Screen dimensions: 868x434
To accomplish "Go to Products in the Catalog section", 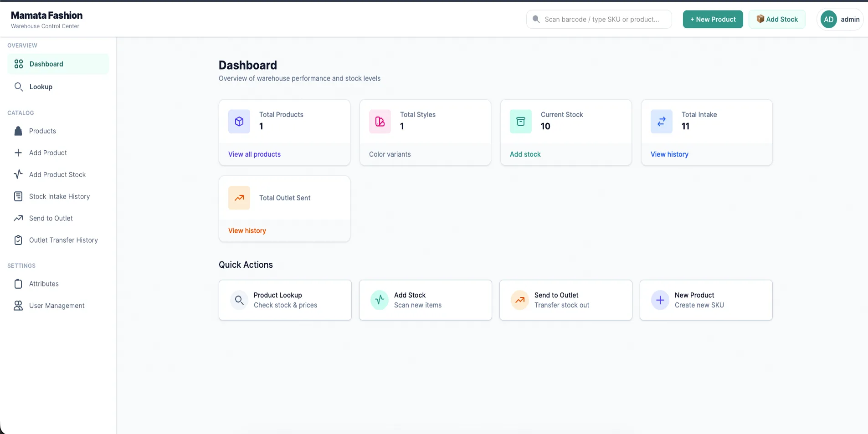I will [42, 131].
